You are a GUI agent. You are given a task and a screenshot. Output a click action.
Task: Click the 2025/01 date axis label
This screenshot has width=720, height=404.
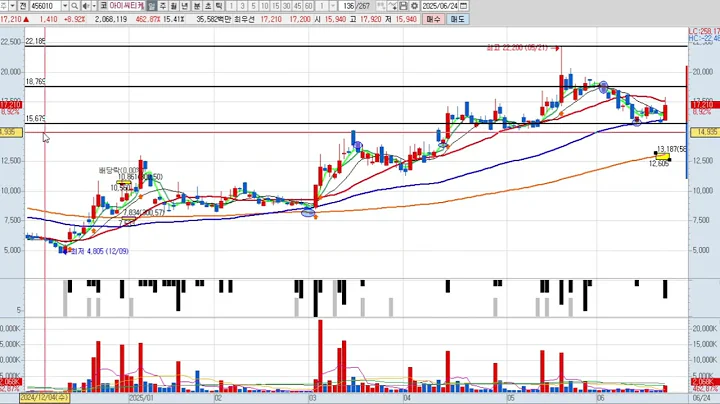[x=141, y=398]
